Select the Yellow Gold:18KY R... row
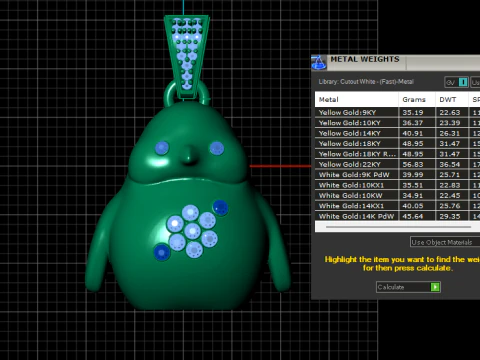This screenshot has width=480, height=360. (x=397, y=154)
